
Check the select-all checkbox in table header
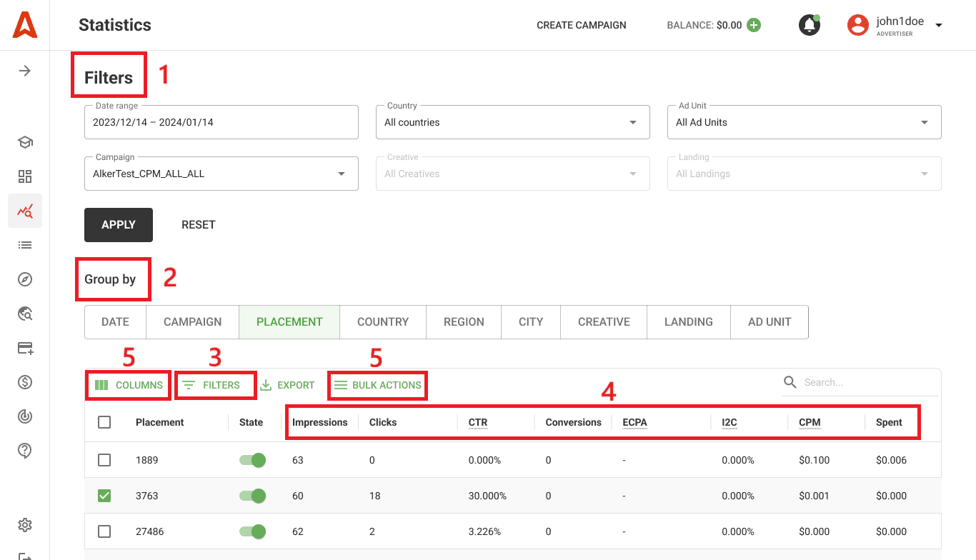point(104,422)
